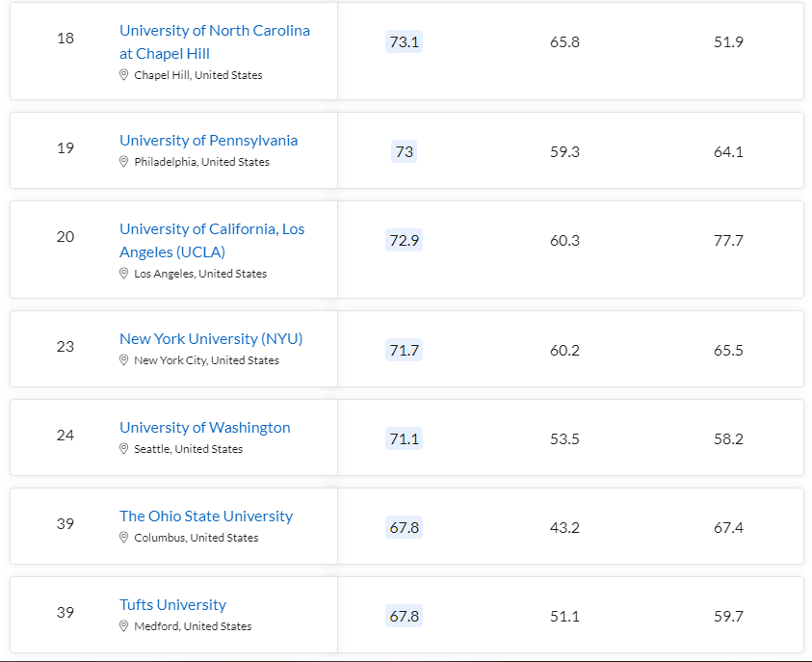This screenshot has height=662, width=812.
Task: Visit University of California, Los Angeles (UCLA) page
Action: coord(211,241)
